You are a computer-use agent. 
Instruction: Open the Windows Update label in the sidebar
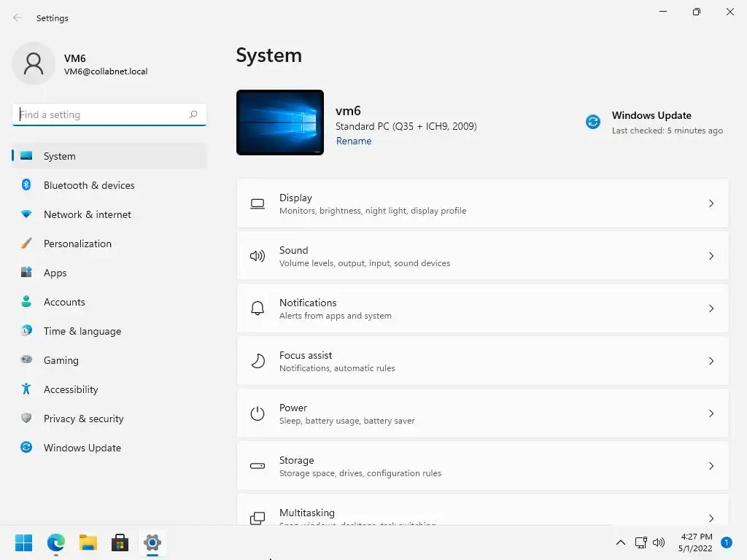tap(82, 448)
